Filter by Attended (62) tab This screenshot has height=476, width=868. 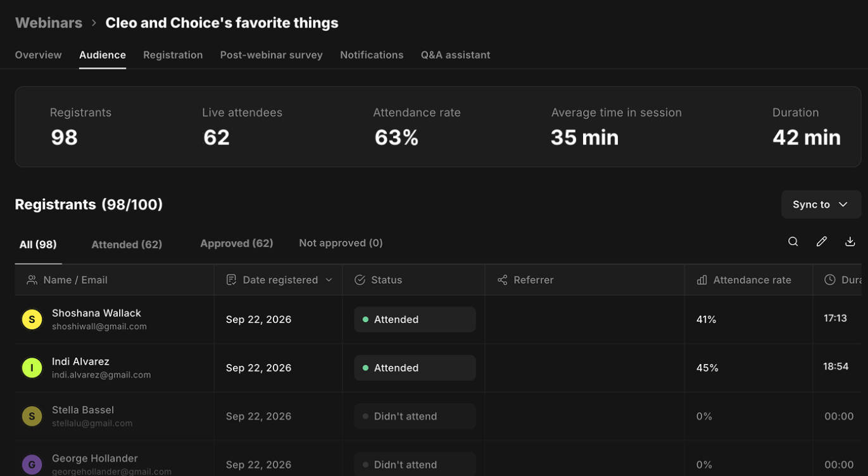pyautogui.click(x=127, y=244)
